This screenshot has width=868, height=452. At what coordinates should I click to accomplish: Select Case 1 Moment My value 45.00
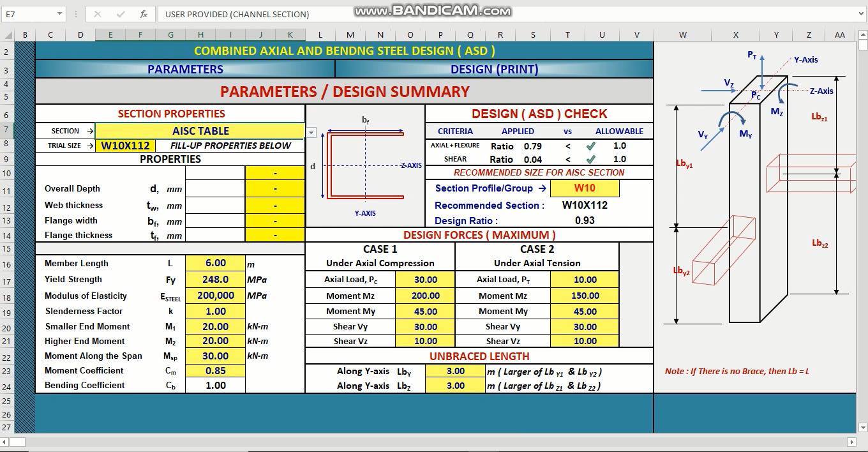425,312
